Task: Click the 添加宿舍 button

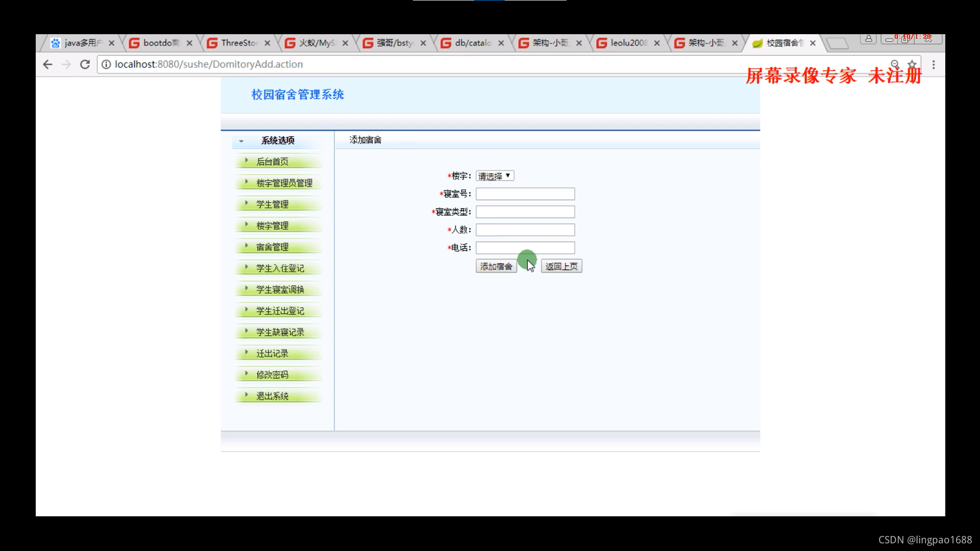Action: point(496,266)
